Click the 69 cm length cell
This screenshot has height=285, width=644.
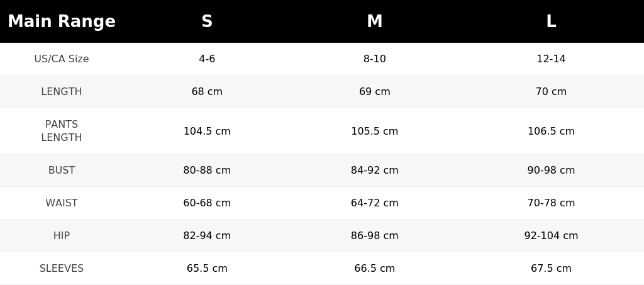tap(375, 92)
